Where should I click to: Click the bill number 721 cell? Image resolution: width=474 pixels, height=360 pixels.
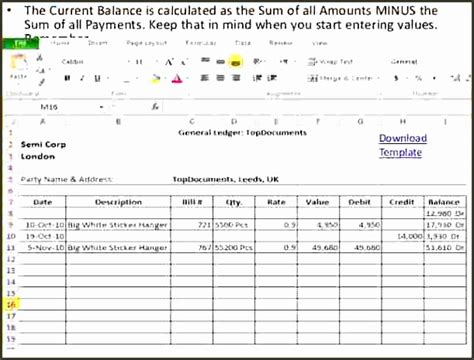[192, 225]
